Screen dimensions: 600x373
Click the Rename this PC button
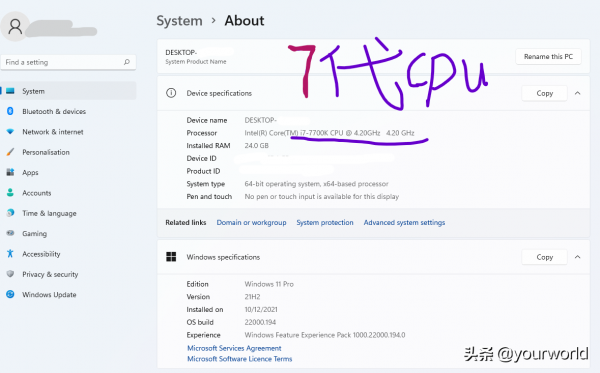[x=548, y=57]
